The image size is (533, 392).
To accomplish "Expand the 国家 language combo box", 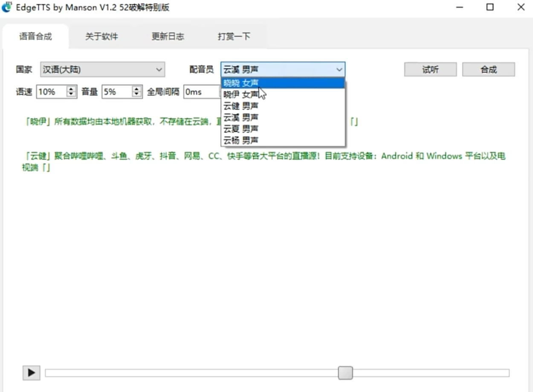I will [103, 70].
